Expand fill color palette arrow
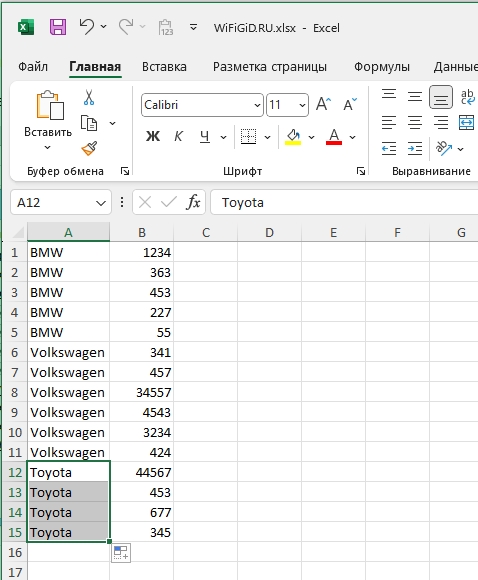478x580 pixels. pyautogui.click(x=311, y=137)
